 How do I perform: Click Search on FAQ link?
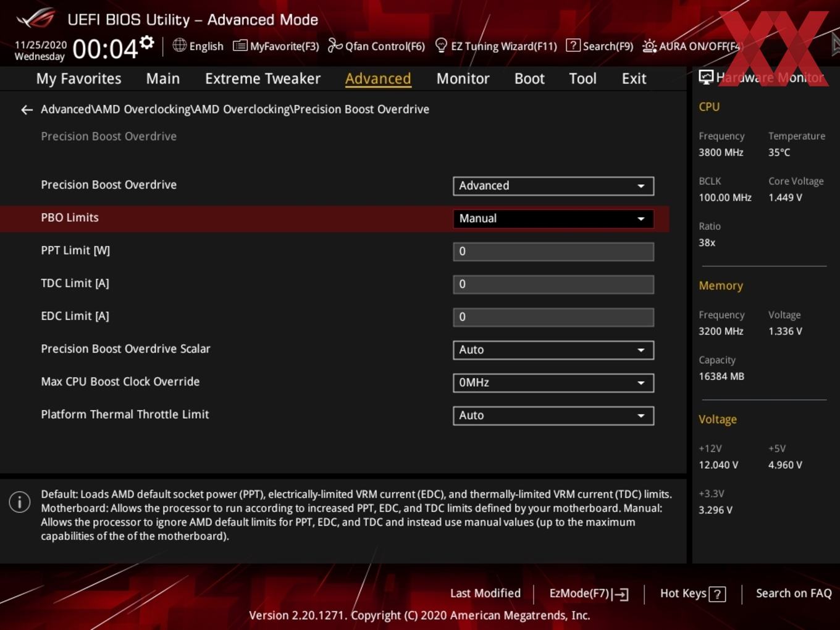coord(794,594)
